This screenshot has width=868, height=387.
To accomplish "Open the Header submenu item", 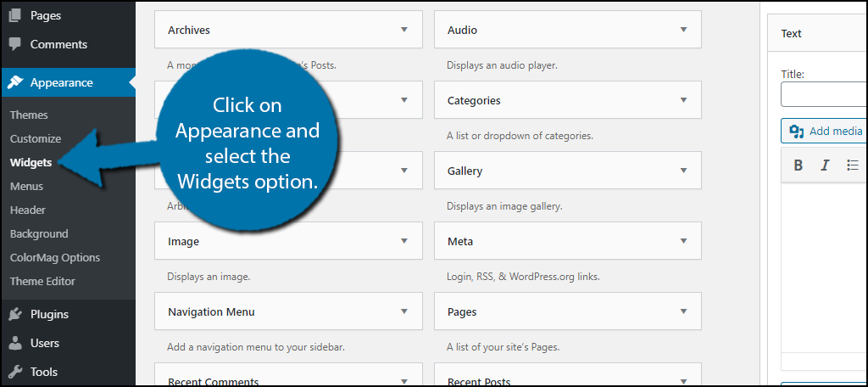I will [28, 210].
